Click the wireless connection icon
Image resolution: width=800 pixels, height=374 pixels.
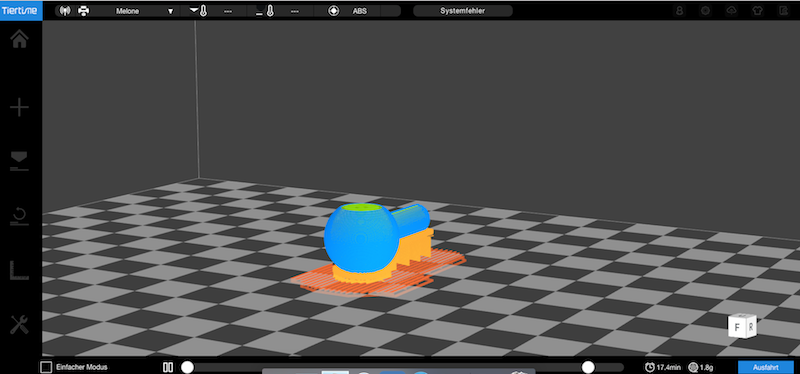pyautogui.click(x=65, y=11)
